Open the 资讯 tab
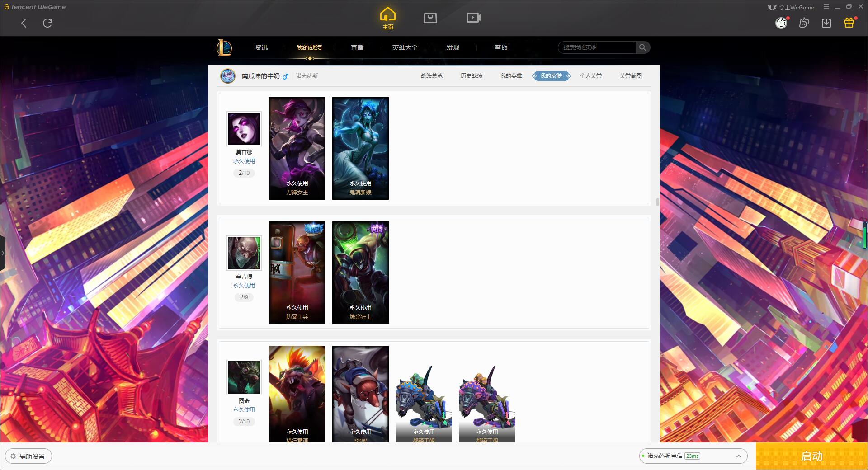 261,47
